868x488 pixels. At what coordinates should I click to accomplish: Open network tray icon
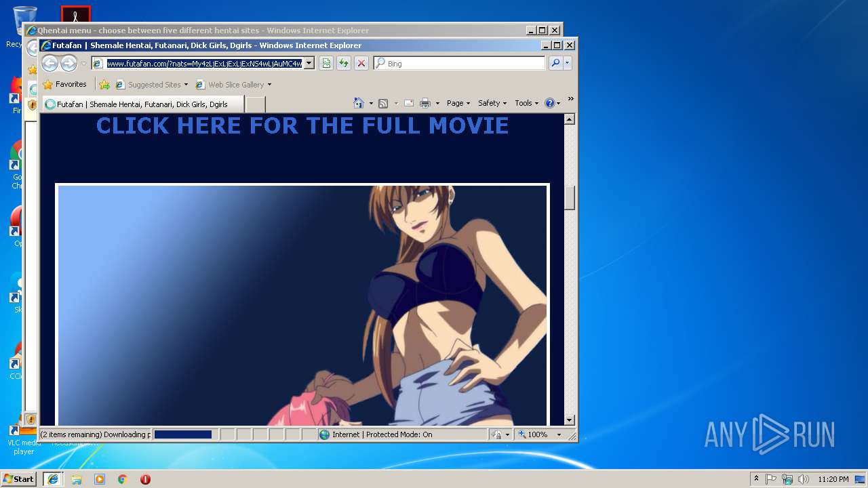click(x=787, y=479)
